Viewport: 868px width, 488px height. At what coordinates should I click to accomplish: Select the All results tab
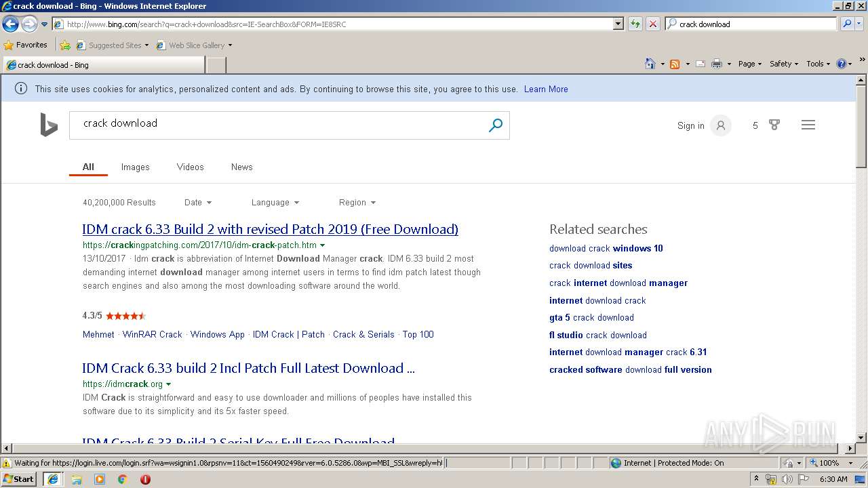(x=88, y=167)
